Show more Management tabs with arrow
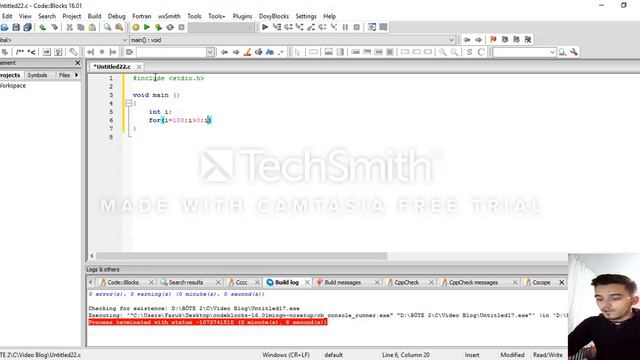Viewport: 640px width, 360px height. tap(76, 75)
